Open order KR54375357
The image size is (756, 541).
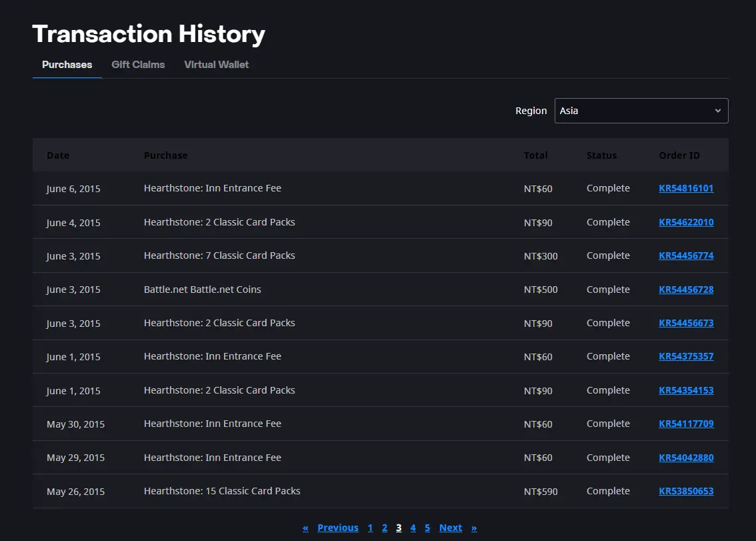[x=686, y=356]
